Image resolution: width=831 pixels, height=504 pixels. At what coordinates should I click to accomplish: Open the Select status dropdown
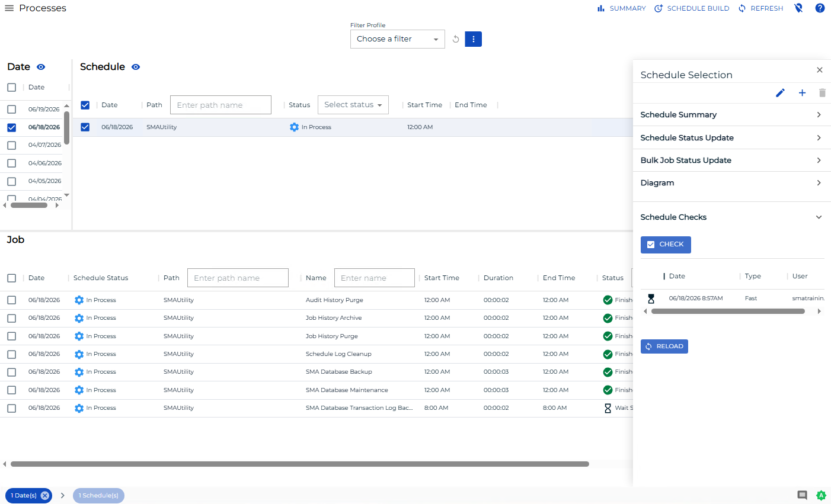pyautogui.click(x=353, y=105)
